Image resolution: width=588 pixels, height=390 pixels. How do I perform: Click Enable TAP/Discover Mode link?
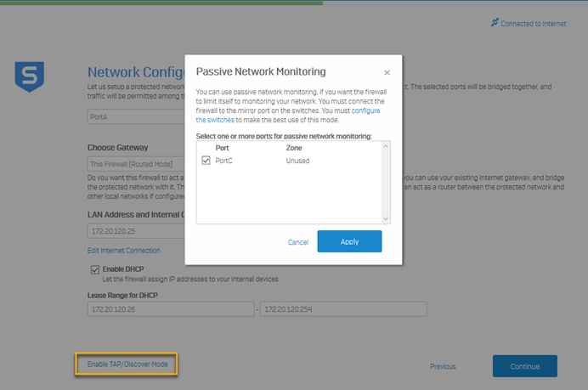coord(127,365)
